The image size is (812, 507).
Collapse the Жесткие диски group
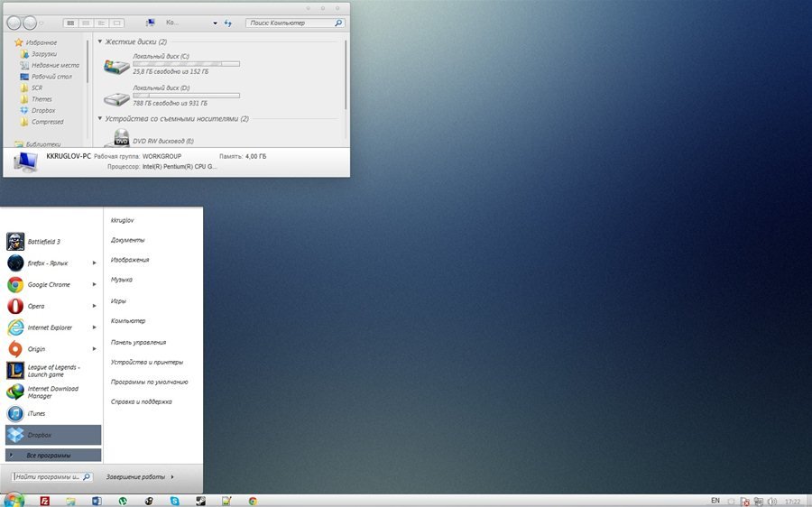click(x=100, y=41)
